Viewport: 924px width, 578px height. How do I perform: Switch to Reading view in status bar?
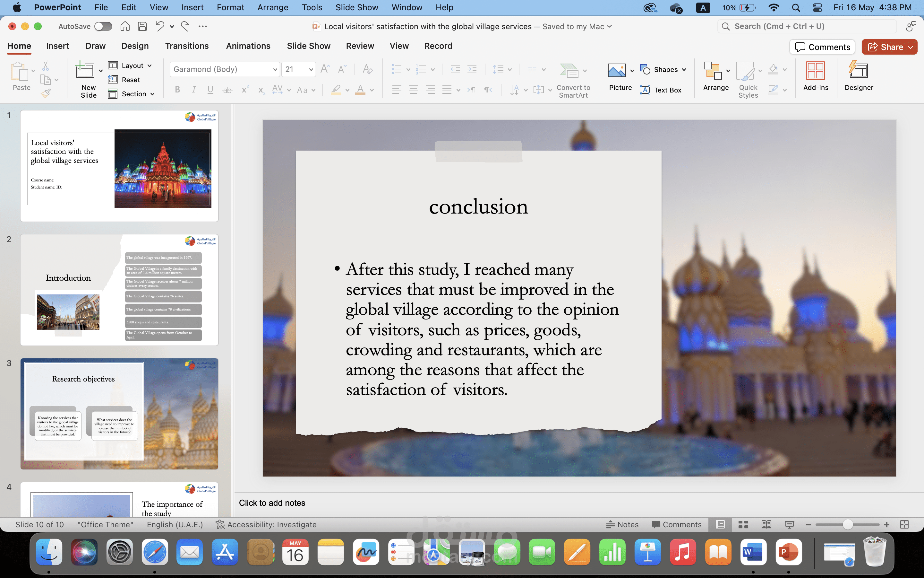click(766, 524)
